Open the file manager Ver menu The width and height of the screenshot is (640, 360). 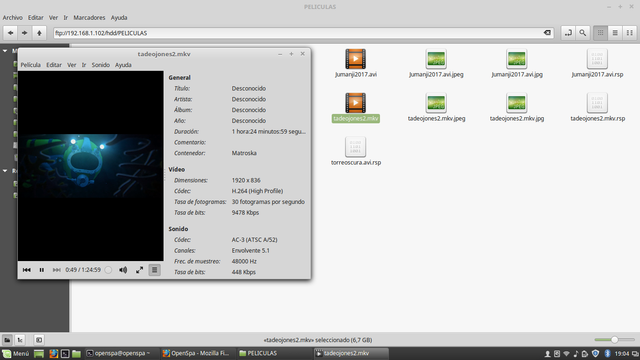53,18
